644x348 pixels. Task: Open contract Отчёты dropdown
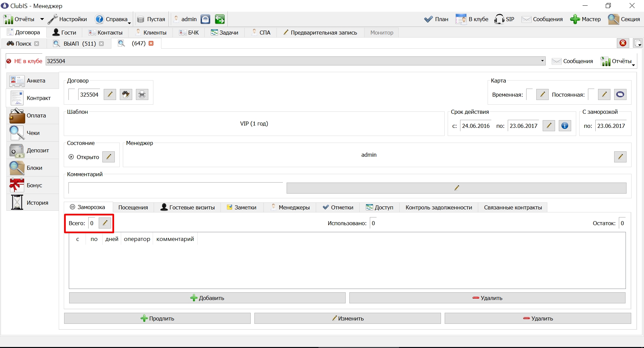point(618,61)
